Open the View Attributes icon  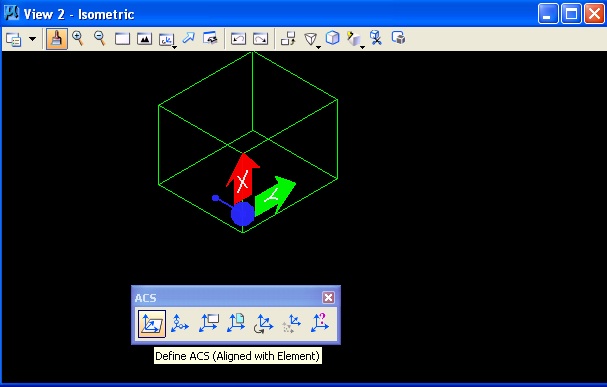(x=14, y=39)
